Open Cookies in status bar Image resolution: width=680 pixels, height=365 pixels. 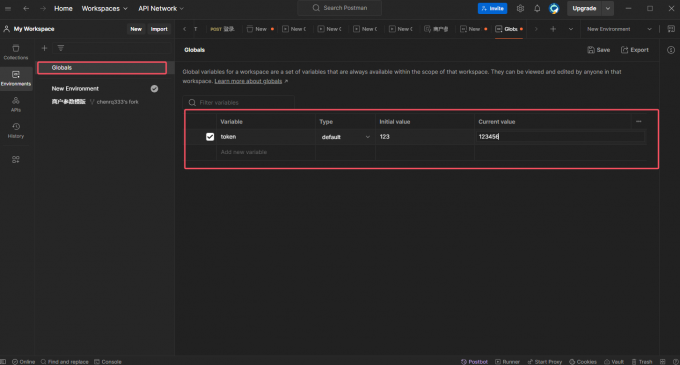pyautogui.click(x=583, y=362)
